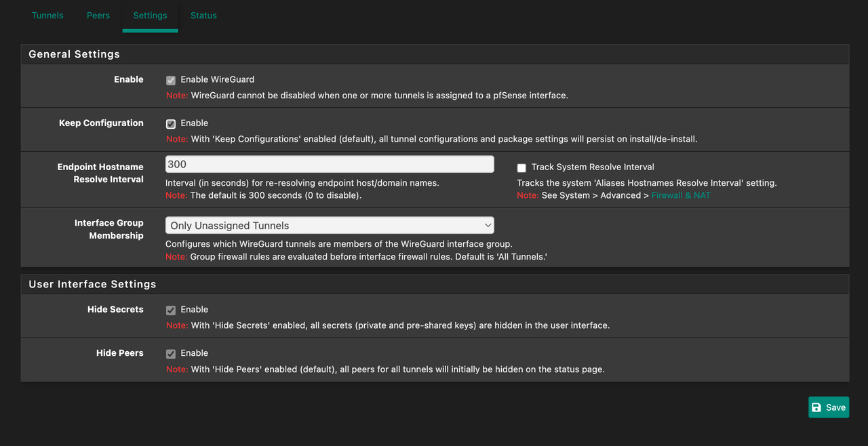
Task: Click the Hide Peers label
Action: (x=120, y=352)
